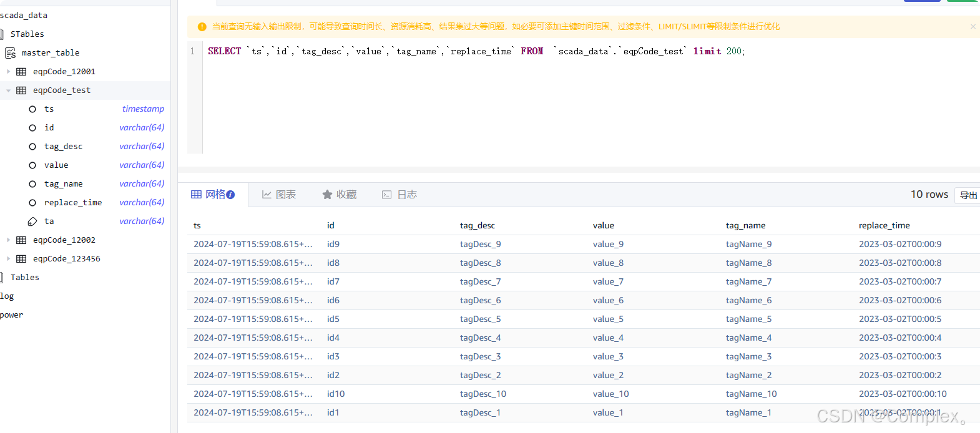Click the timestamp type of ts column
Viewport: 980px width, 433px height.
click(143, 109)
